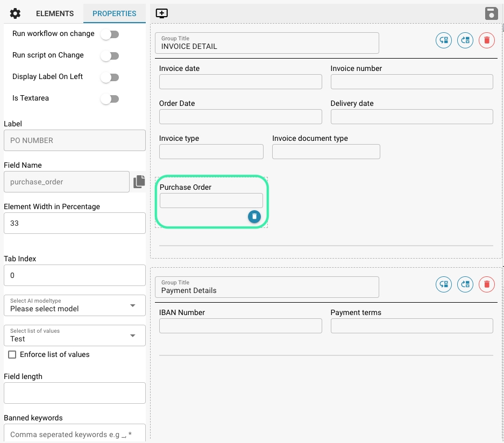The width and height of the screenshot is (504, 443).
Task: Click the save disk icon
Action: [491, 13]
